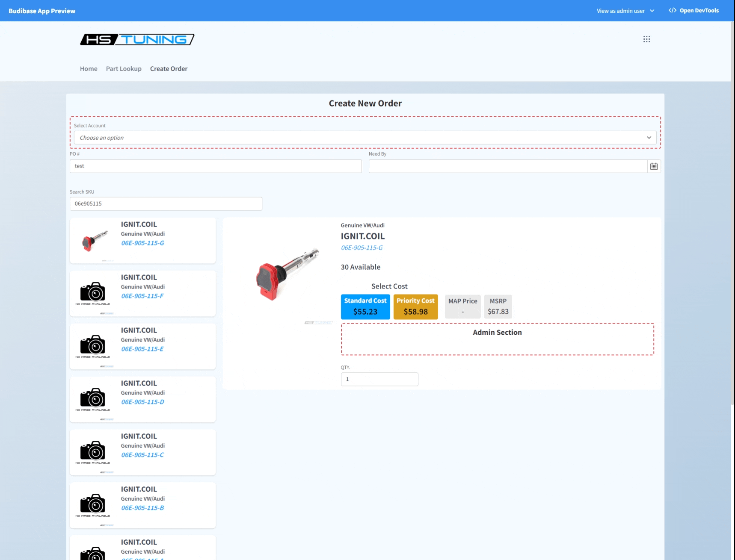Click the Budibase App Preview title
Screen dimensions: 735x560
click(x=42, y=11)
